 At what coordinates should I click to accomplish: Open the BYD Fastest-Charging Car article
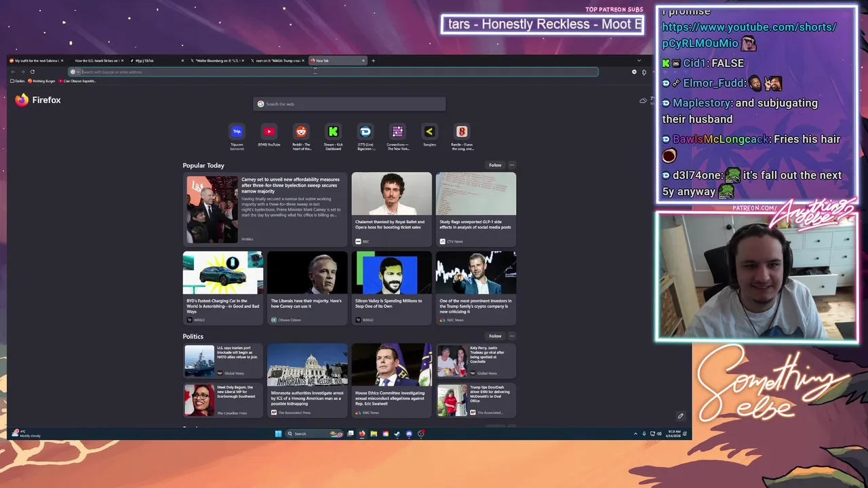(x=223, y=287)
